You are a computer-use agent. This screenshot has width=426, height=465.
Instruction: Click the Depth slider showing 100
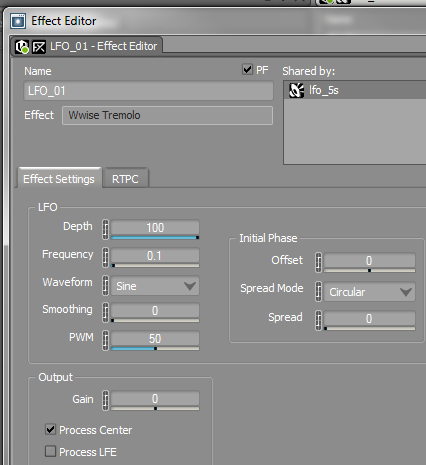(x=155, y=229)
